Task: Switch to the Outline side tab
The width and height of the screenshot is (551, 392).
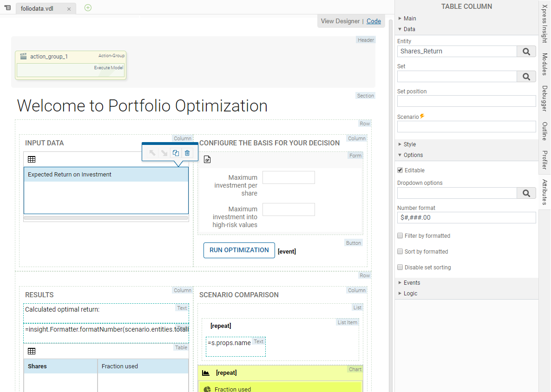Action: pyautogui.click(x=544, y=131)
